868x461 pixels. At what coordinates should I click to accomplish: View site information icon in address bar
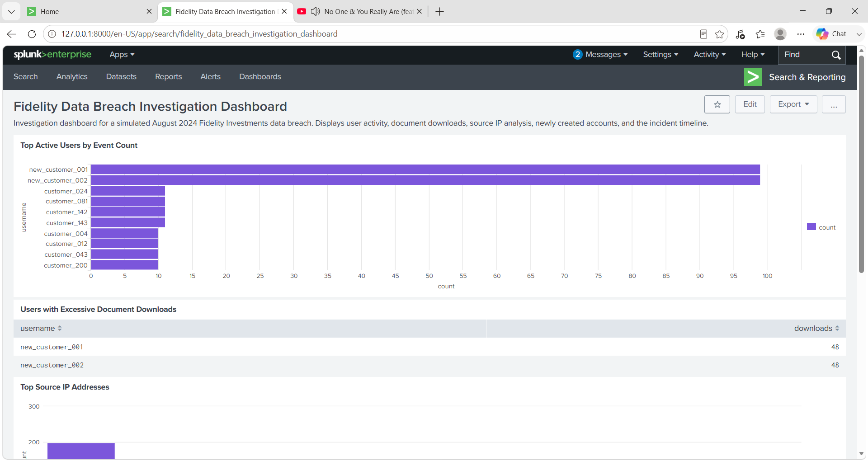(x=52, y=34)
